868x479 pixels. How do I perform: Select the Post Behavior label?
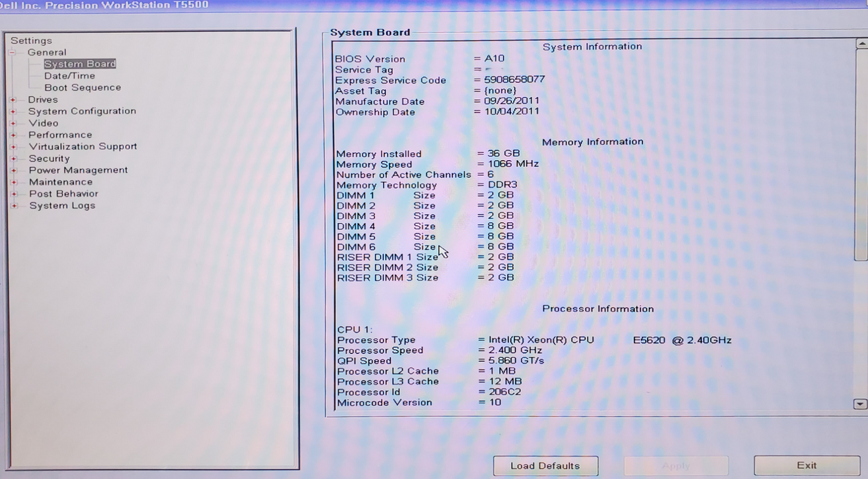point(64,194)
